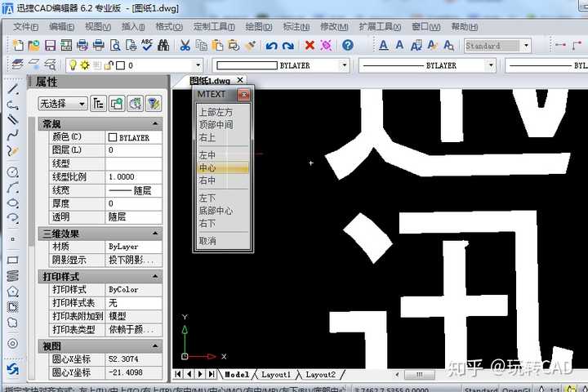Save the drawing with the floppy disk icon

tap(50, 46)
